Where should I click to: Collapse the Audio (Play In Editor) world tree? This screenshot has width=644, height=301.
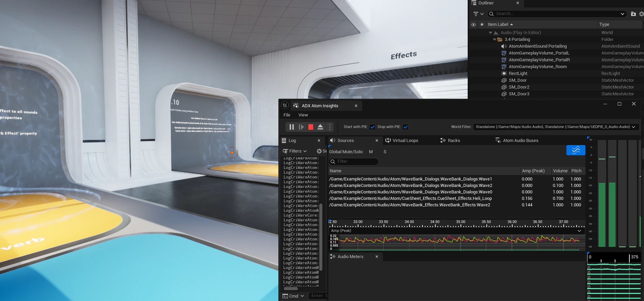point(490,33)
